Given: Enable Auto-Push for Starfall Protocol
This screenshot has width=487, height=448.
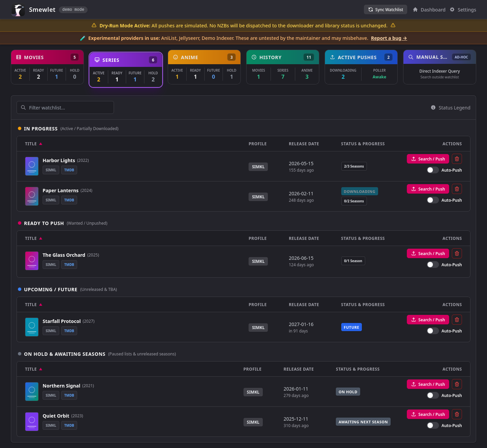Looking at the screenshot, I should coord(433,331).
